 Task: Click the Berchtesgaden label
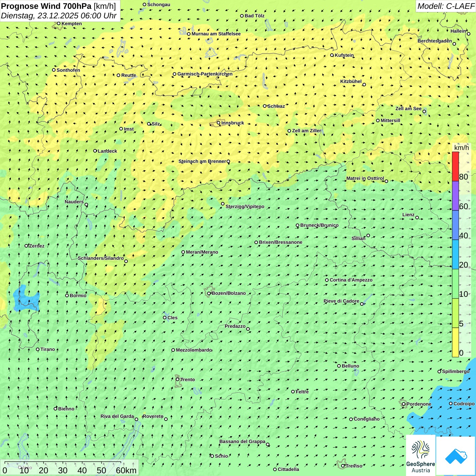click(x=435, y=41)
